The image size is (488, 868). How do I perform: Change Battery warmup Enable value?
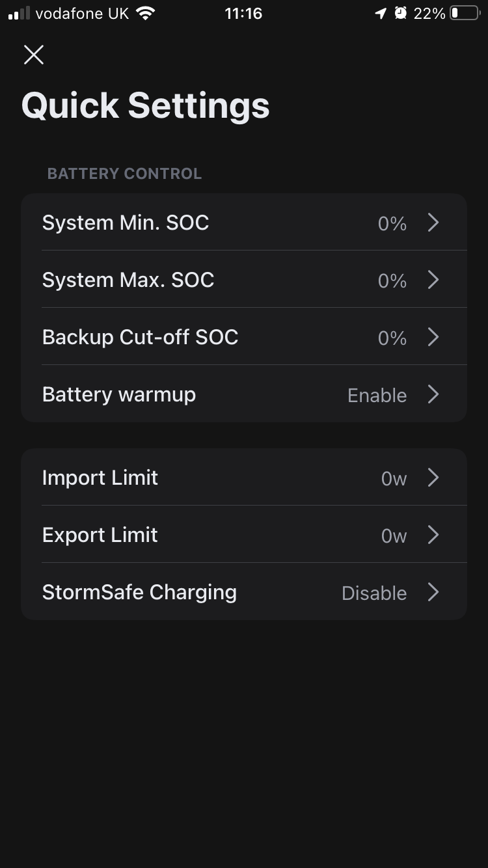tap(377, 395)
